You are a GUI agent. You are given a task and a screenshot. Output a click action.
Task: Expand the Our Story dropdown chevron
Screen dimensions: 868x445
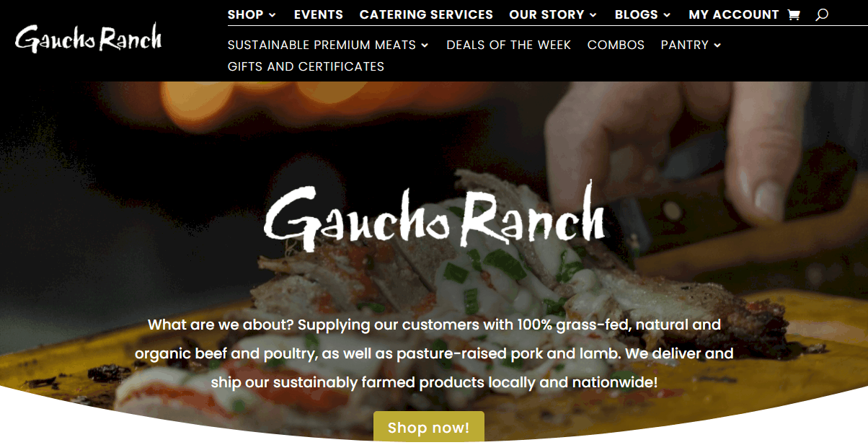[593, 15]
